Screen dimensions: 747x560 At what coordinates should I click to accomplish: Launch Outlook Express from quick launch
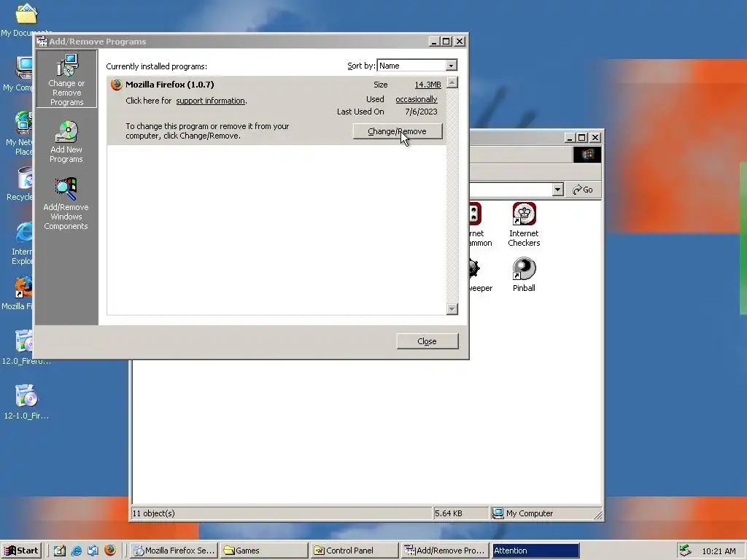tap(93, 551)
